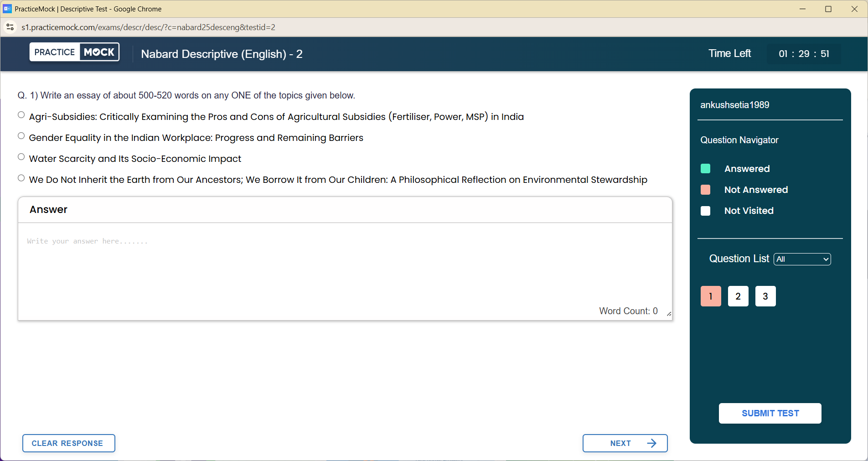868x461 pixels.
Task: Click the PracticeMock logo
Action: pos(74,52)
